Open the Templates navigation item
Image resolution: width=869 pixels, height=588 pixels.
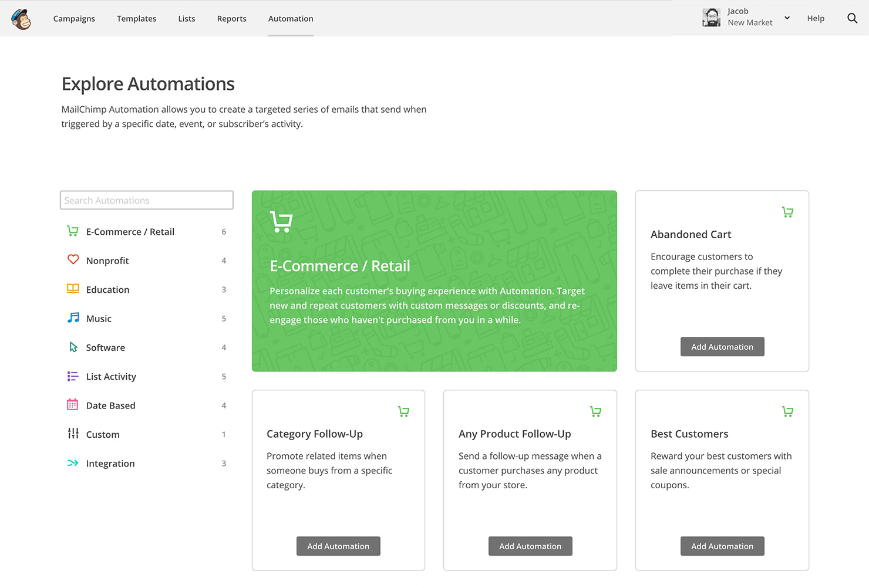136,19
